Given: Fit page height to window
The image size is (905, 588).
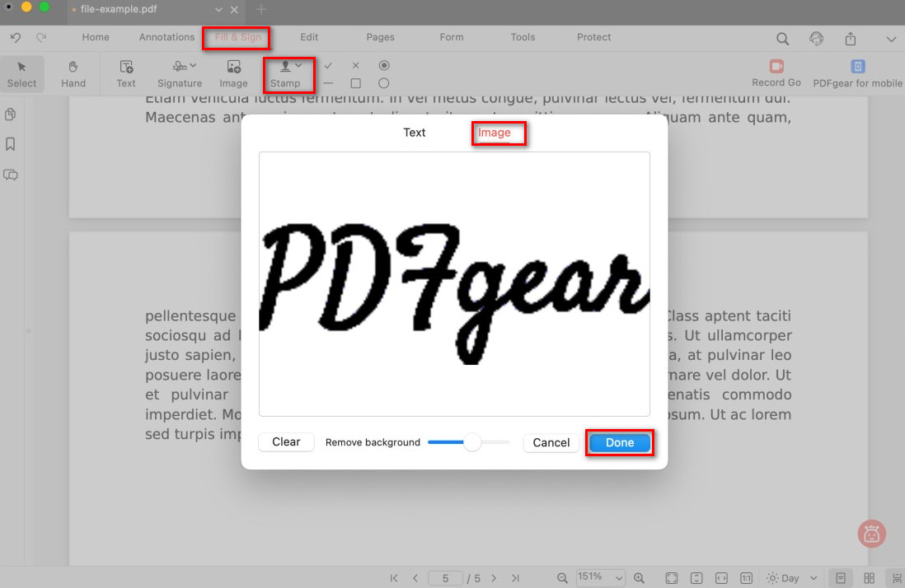Looking at the screenshot, I should [696, 577].
